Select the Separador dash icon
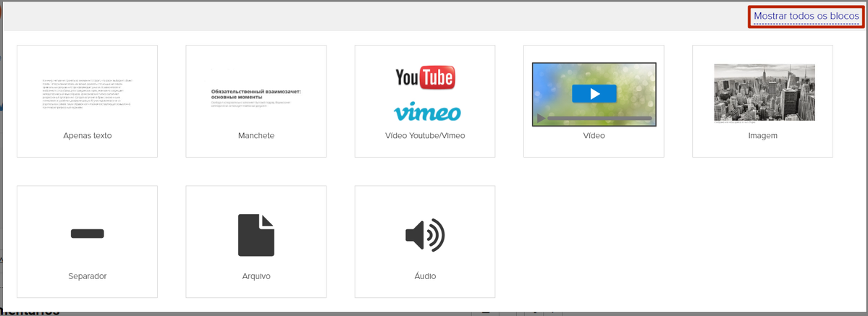The width and height of the screenshot is (868, 316). (87, 234)
